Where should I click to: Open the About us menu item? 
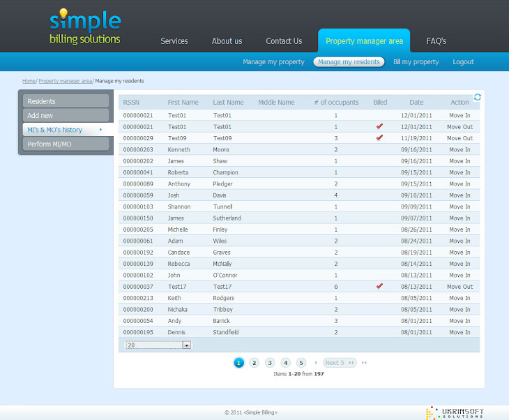227,41
